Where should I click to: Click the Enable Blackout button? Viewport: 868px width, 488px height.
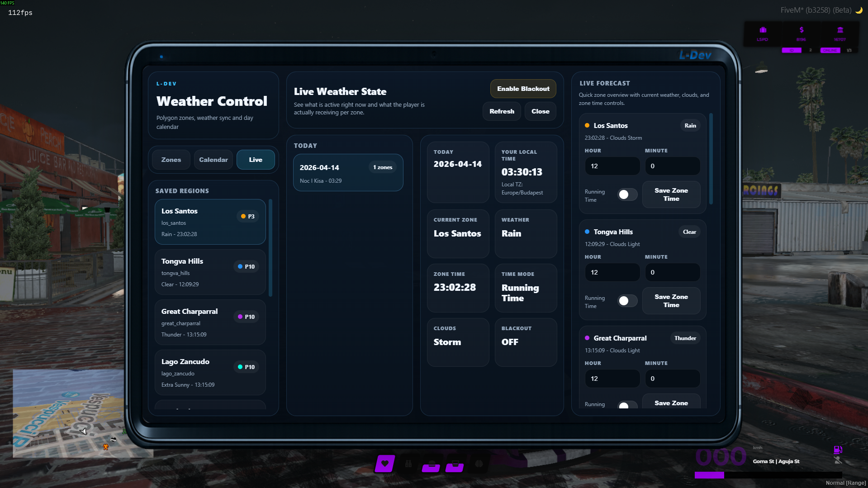point(523,89)
